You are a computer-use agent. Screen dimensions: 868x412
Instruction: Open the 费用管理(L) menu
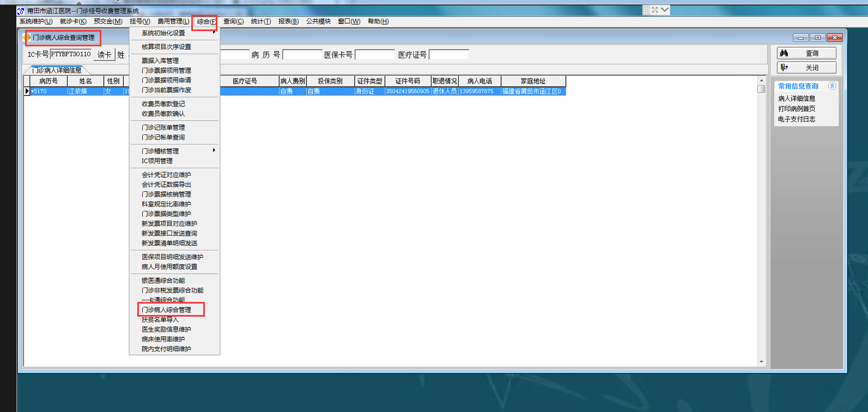[173, 21]
